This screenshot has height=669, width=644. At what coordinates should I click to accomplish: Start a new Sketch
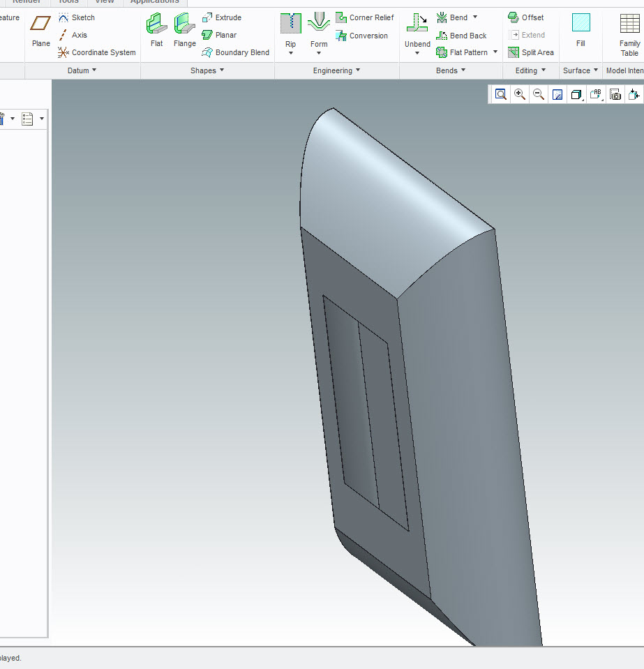(77, 17)
